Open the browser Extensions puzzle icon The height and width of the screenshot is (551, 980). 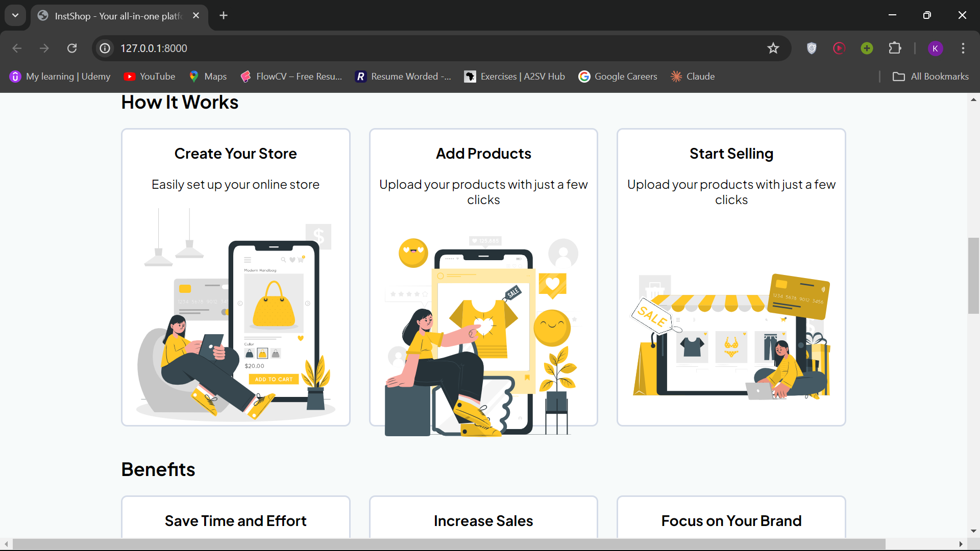pyautogui.click(x=895, y=48)
